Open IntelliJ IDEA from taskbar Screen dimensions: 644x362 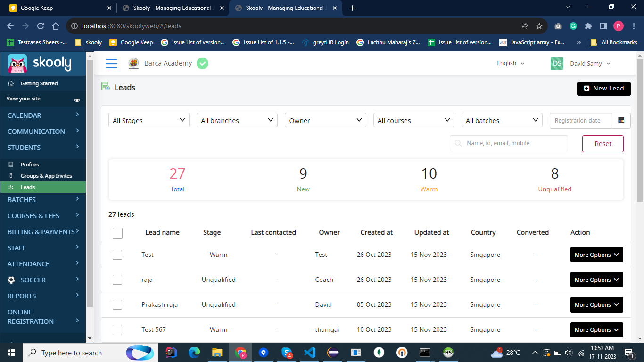pos(171,353)
